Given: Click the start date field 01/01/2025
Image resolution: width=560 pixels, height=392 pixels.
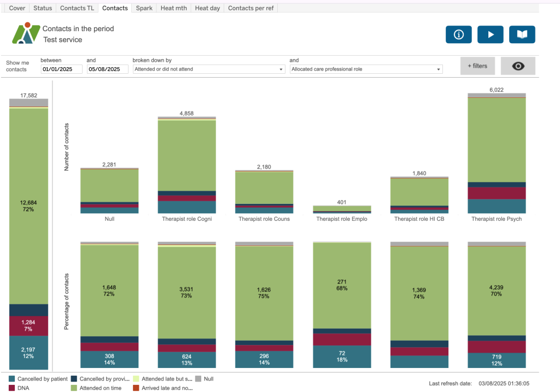Looking at the screenshot, I should coord(61,69).
